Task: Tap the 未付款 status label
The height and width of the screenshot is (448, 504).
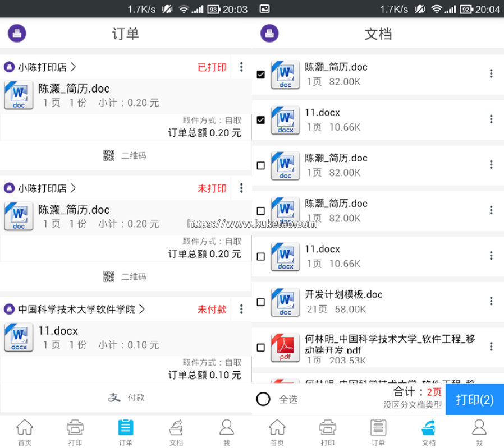Action: (x=212, y=310)
